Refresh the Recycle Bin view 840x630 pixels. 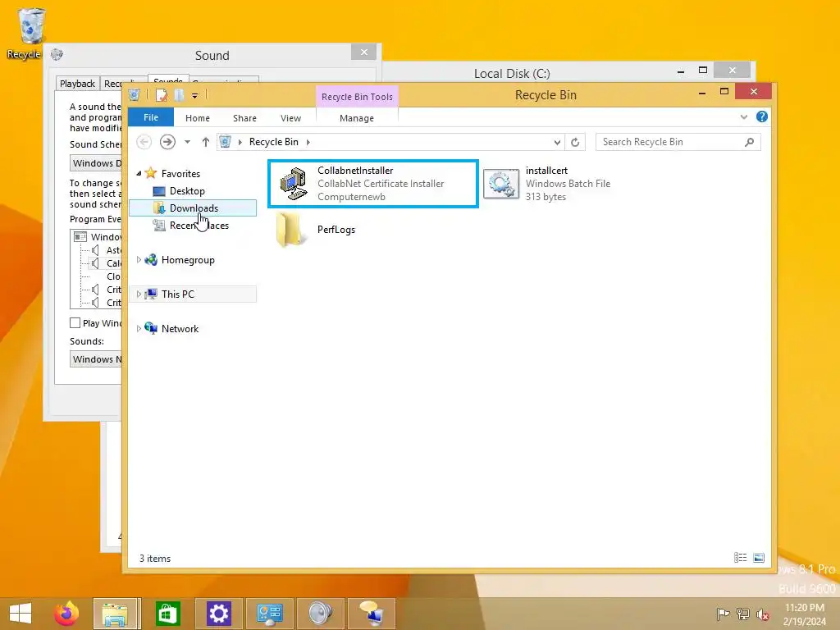pos(575,142)
